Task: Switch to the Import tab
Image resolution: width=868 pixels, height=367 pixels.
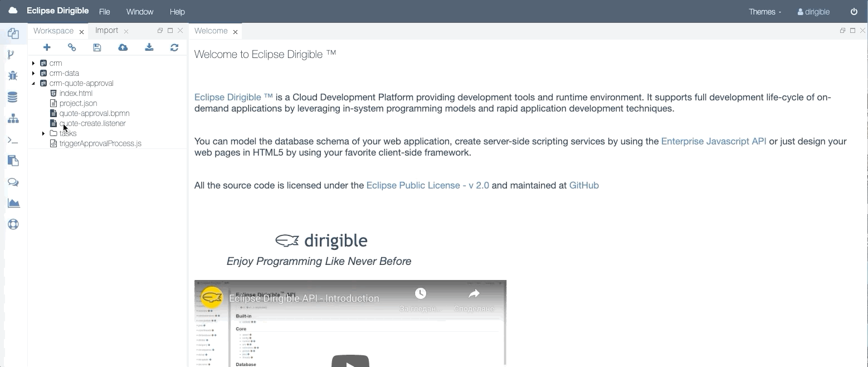Action: (x=106, y=31)
